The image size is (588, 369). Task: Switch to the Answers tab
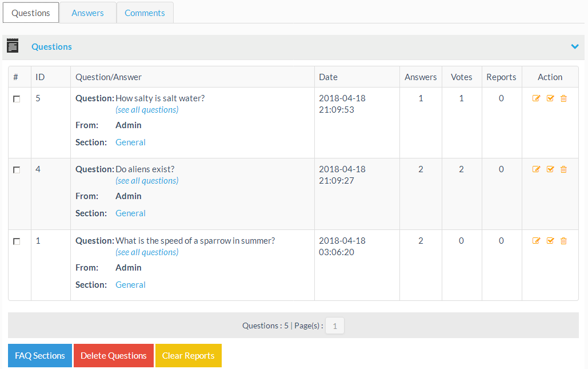coord(87,13)
